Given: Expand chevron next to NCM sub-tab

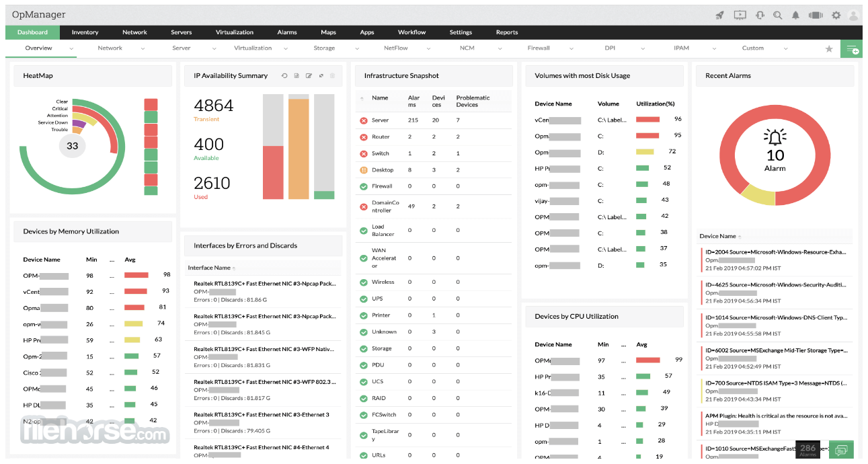Looking at the screenshot, I should [499, 48].
